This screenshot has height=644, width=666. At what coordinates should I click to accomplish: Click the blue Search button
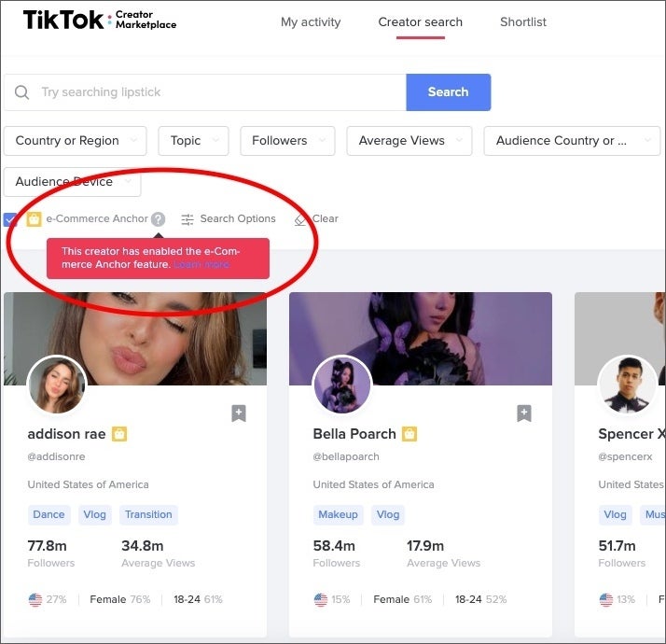[x=449, y=92]
